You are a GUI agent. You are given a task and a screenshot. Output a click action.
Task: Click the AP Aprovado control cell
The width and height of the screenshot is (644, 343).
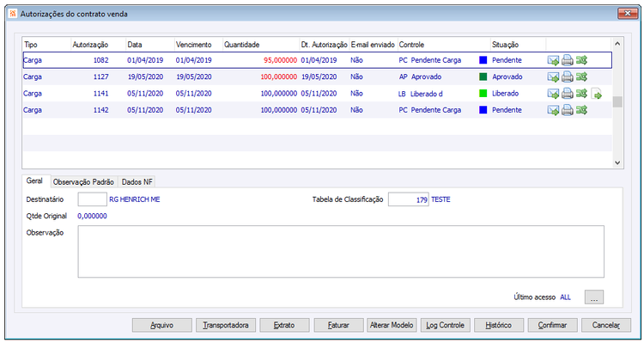[420, 77]
